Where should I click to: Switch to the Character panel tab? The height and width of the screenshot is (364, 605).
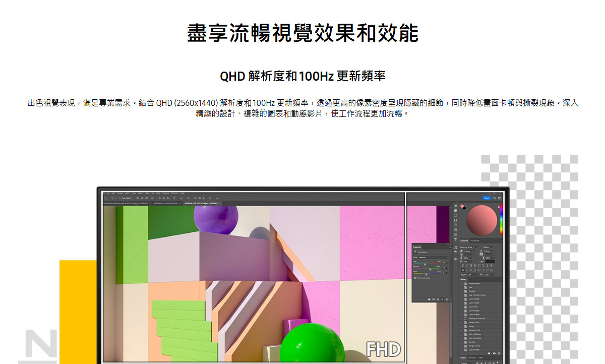[x=464, y=240]
